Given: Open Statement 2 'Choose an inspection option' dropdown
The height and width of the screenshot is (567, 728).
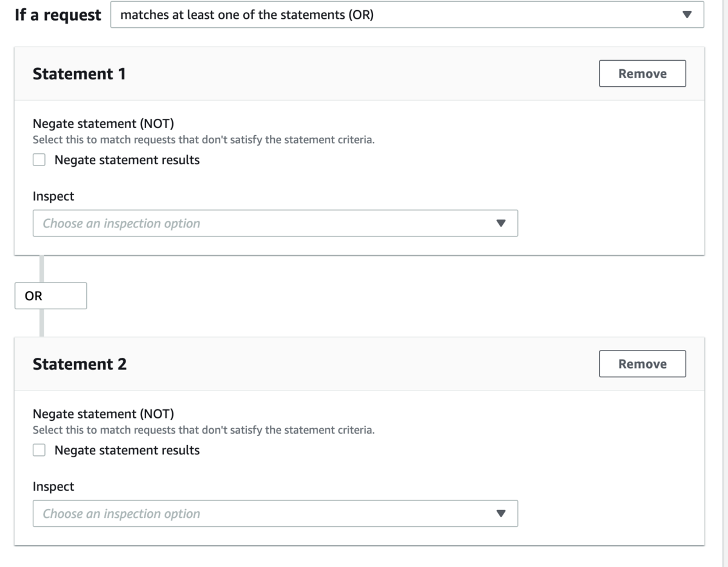Looking at the screenshot, I should [x=267, y=514].
